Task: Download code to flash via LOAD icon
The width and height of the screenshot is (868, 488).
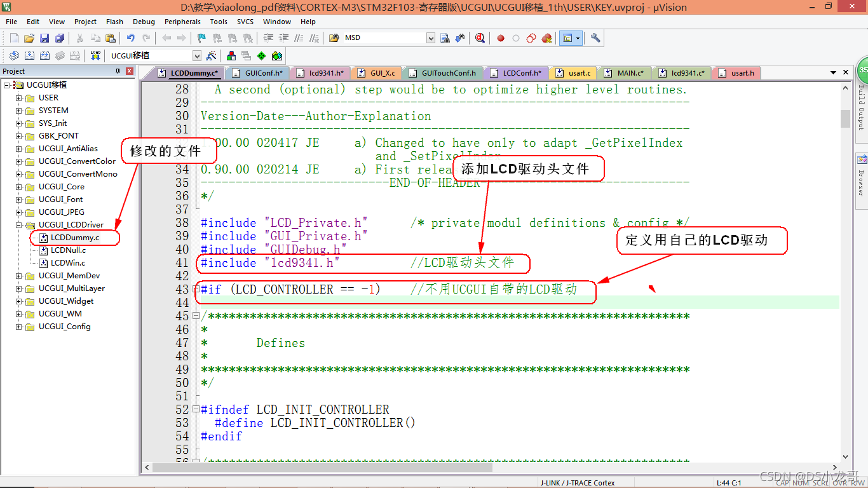Action: pyautogui.click(x=95, y=56)
